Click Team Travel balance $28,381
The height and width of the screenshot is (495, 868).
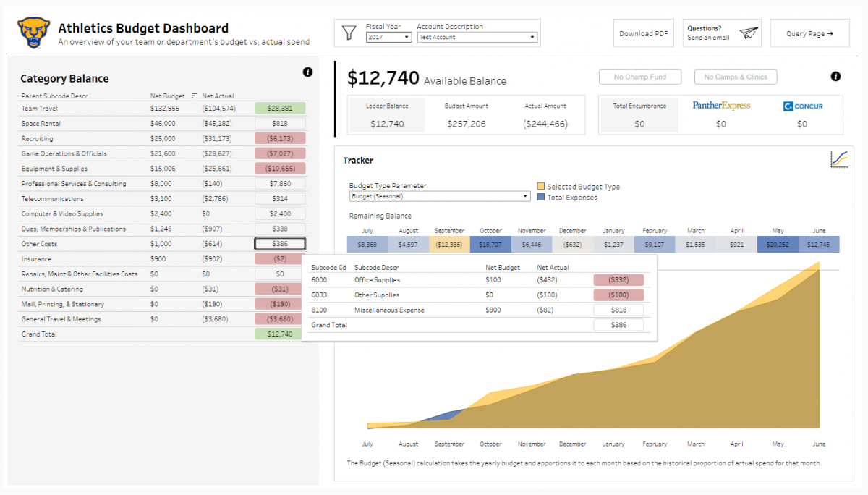(280, 108)
